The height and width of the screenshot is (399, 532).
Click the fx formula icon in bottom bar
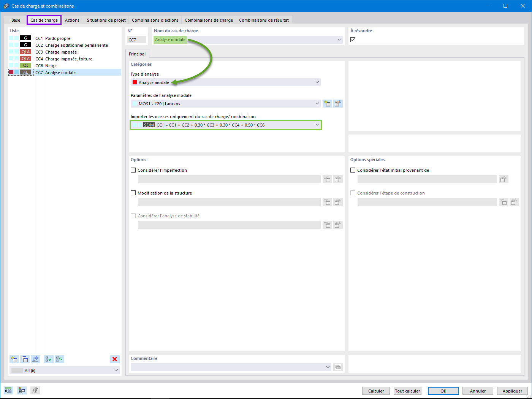click(35, 390)
